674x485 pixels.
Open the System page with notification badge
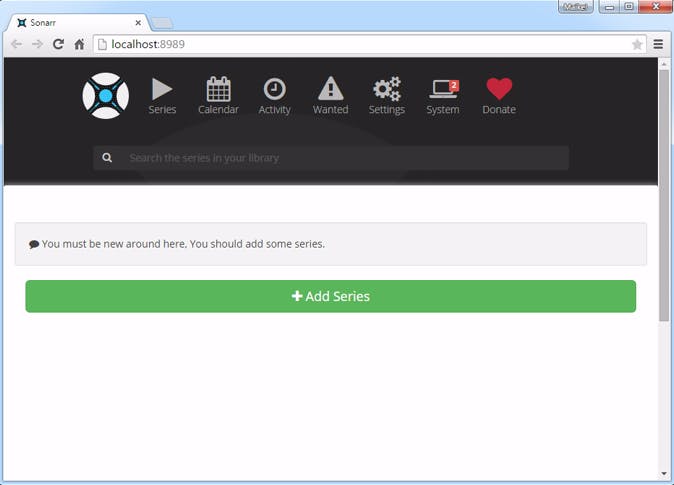pyautogui.click(x=443, y=96)
